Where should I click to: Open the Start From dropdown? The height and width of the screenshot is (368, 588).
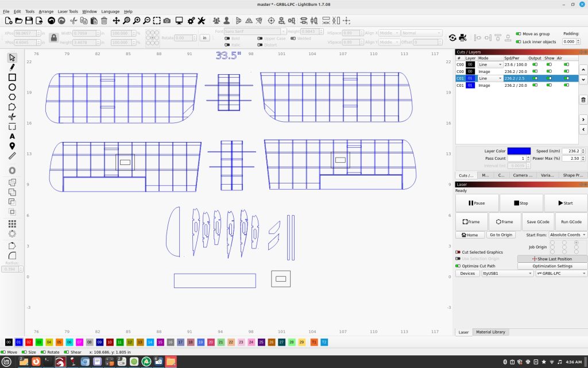pyautogui.click(x=568, y=235)
